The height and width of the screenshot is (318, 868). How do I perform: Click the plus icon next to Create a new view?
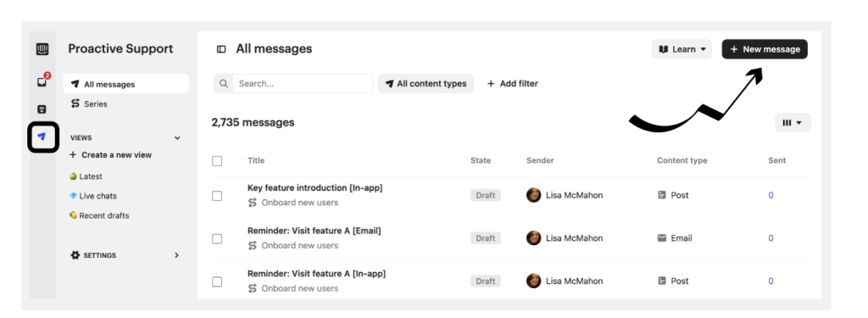[73, 154]
